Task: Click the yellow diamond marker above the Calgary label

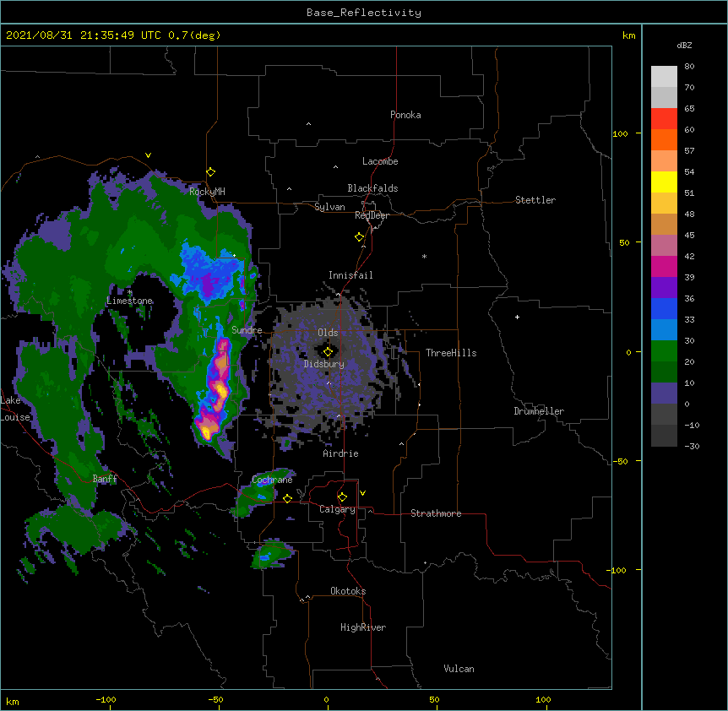Action: pyautogui.click(x=342, y=497)
